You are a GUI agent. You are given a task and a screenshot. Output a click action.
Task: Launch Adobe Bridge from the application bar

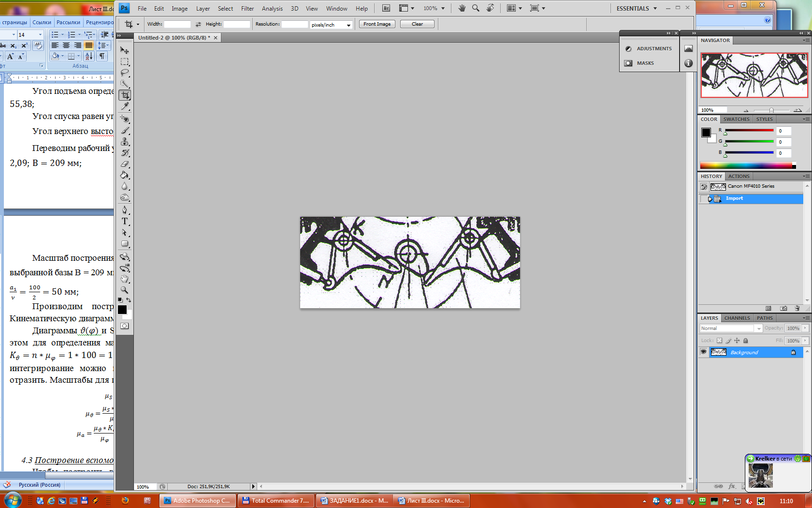[386, 8]
